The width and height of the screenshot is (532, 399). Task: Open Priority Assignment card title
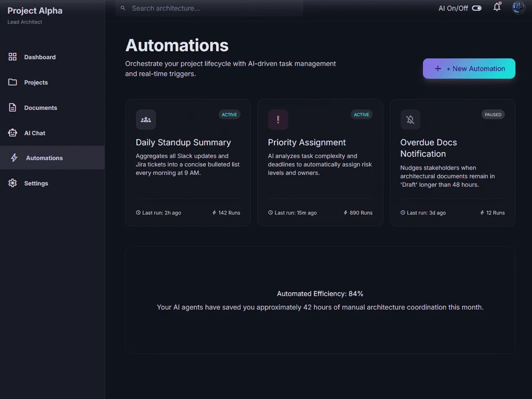(307, 143)
